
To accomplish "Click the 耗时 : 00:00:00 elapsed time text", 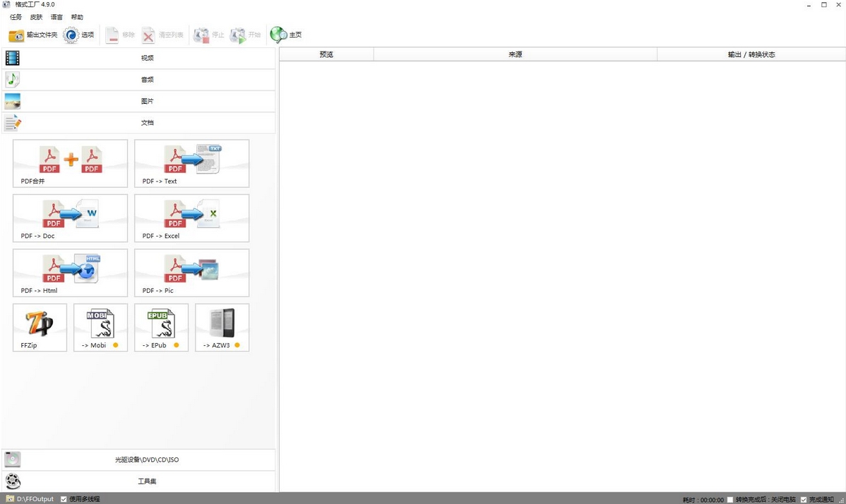I will point(703,500).
